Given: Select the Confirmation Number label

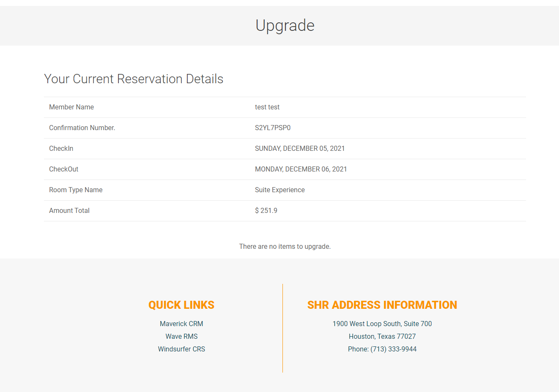Looking at the screenshot, I should click(82, 128).
